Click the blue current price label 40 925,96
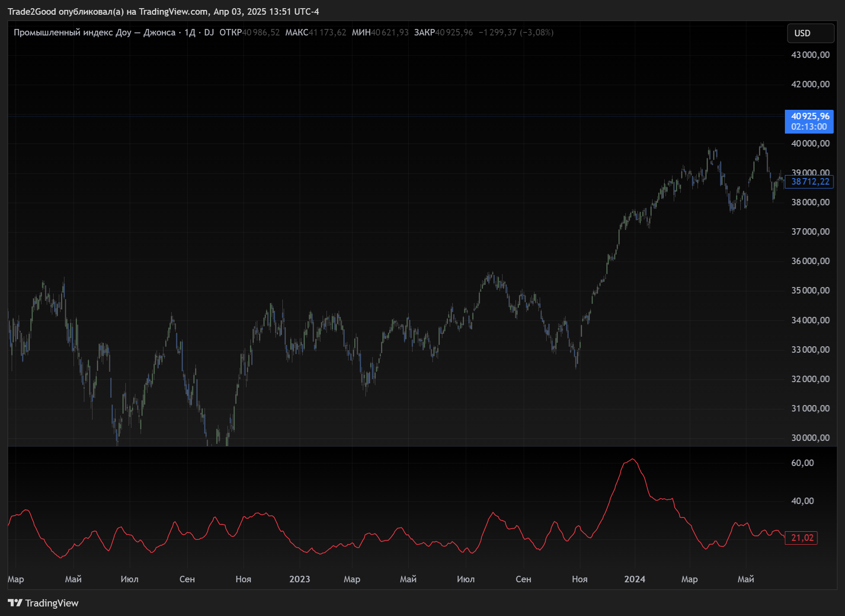The image size is (845, 616). 810,116
